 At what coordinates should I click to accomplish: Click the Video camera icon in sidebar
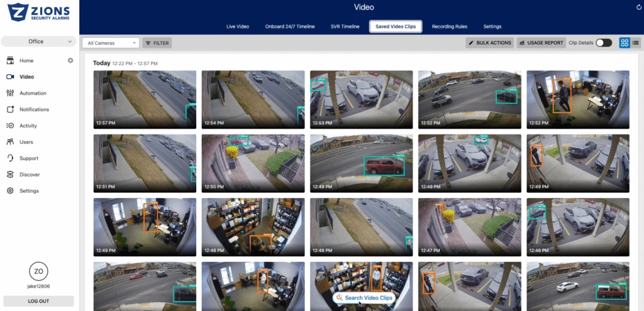pyautogui.click(x=10, y=77)
